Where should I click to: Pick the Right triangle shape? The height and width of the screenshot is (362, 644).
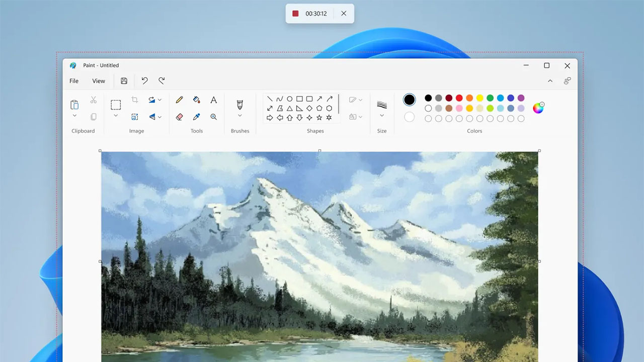(x=299, y=108)
